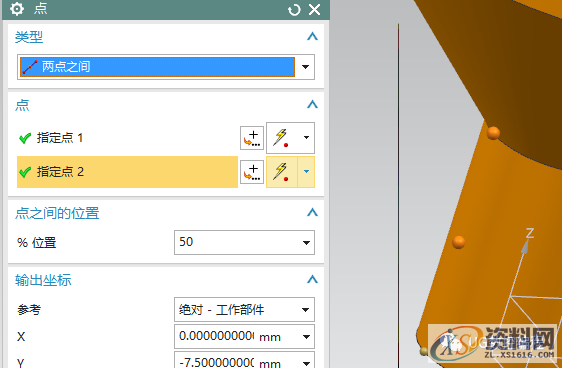Image resolution: width=562 pixels, height=368 pixels.
Task: Click the inferred point icon for 指定点 1
Action: coord(281,138)
